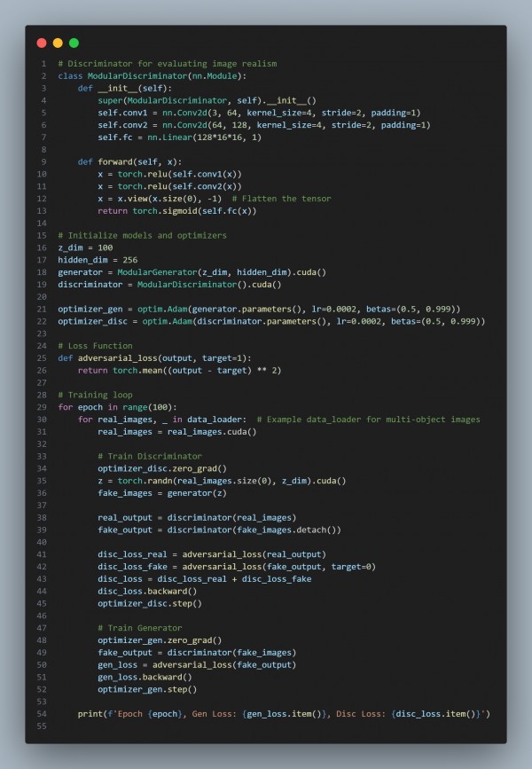Click line number 8 in gutter
Screen dimensions: 532x769
[x=43, y=150]
